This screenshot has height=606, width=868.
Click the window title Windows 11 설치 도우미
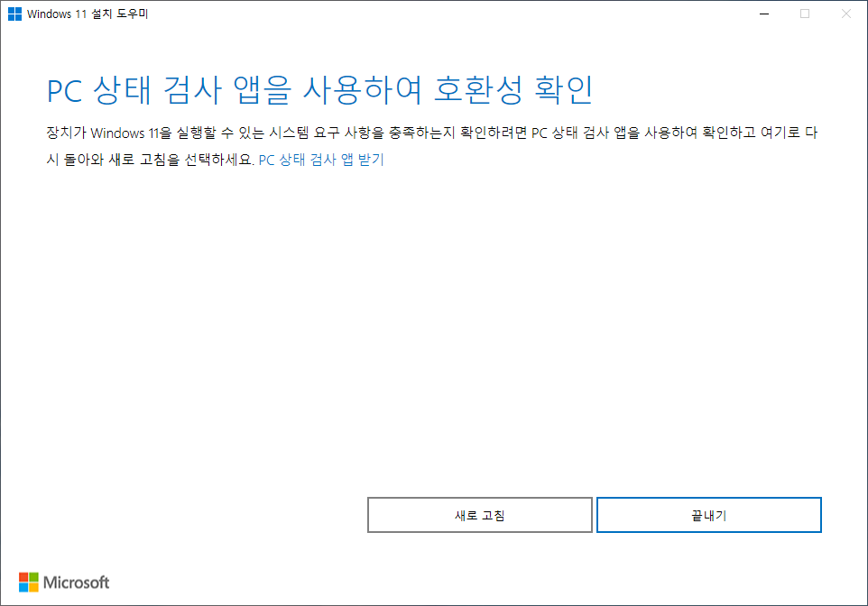(88, 14)
